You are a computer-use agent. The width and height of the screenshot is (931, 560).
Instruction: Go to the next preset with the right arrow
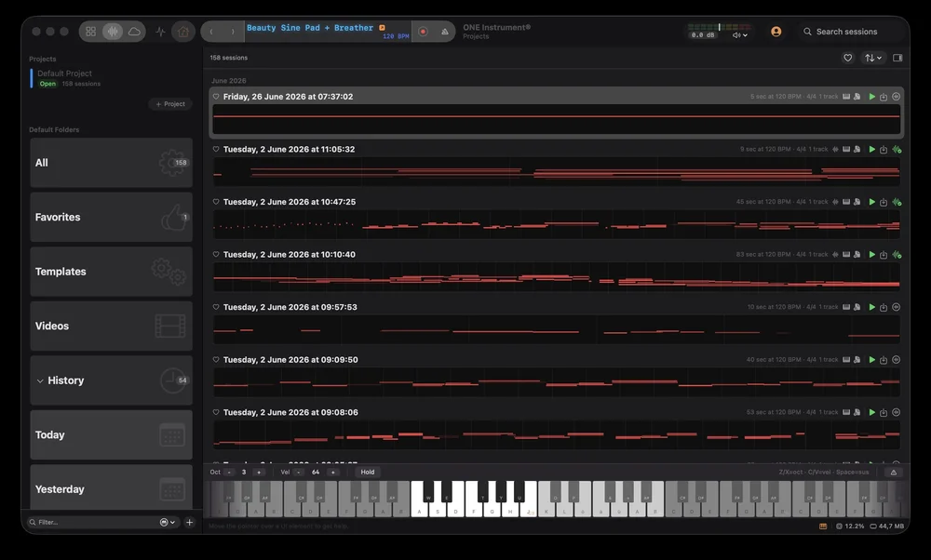[x=233, y=32]
